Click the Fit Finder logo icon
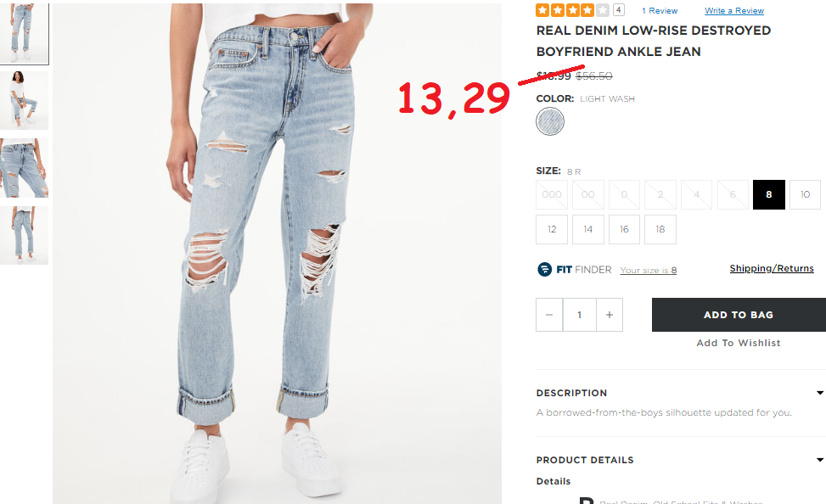 pos(544,269)
